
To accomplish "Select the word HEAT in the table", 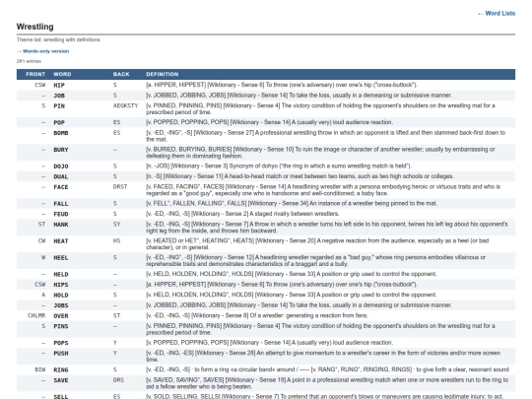I will (61, 241).
